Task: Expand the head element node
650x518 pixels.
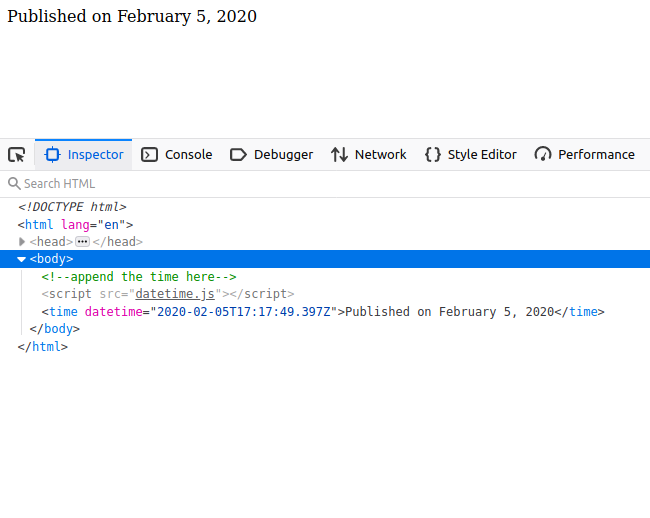Action: click(22, 242)
